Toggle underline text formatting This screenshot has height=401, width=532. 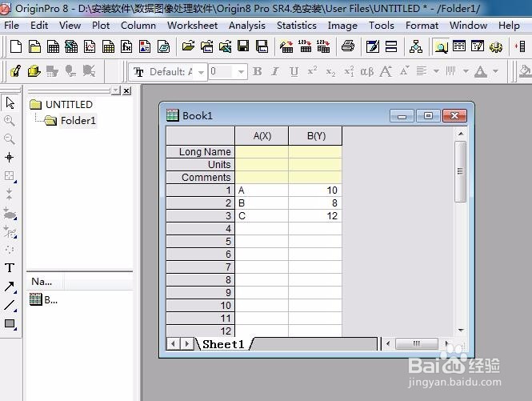click(x=294, y=71)
